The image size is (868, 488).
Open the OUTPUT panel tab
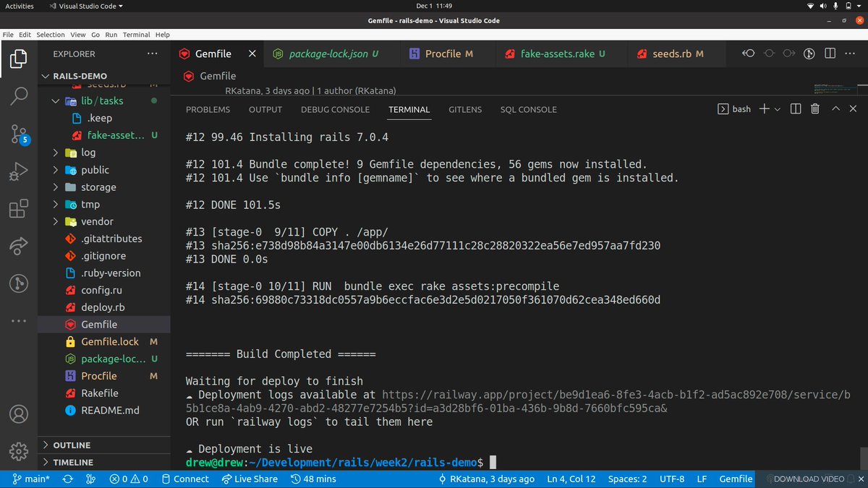pyautogui.click(x=265, y=110)
